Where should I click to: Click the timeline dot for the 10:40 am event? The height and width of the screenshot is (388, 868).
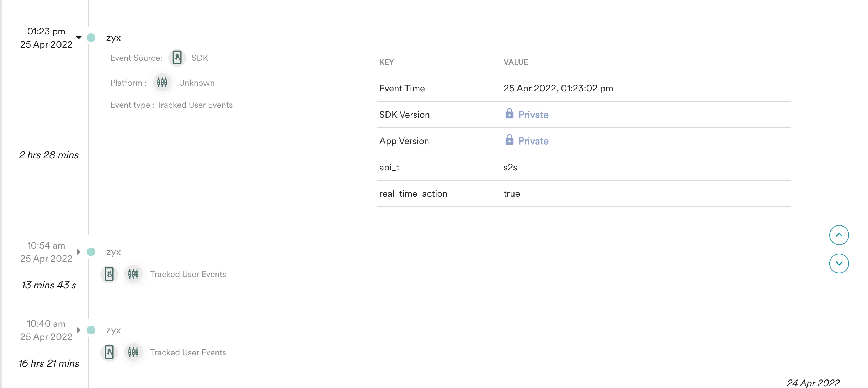coord(91,330)
